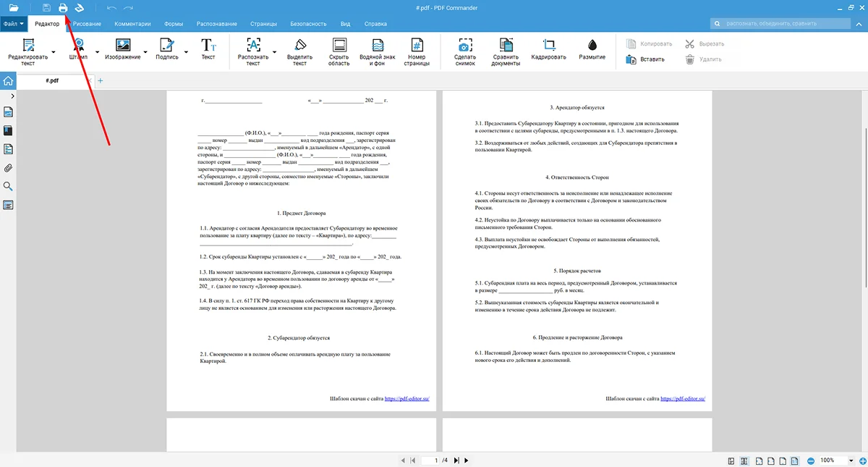Open Сравнить документы tool
The width and height of the screenshot is (868, 467).
tap(506, 51)
